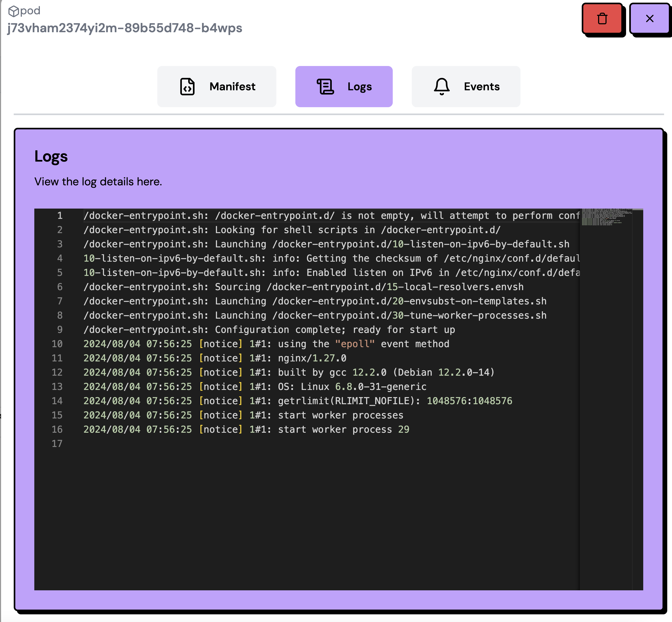Viewport: 672px width, 622px height.
Task: Click the editor vertical scrollbar
Action: point(638,337)
